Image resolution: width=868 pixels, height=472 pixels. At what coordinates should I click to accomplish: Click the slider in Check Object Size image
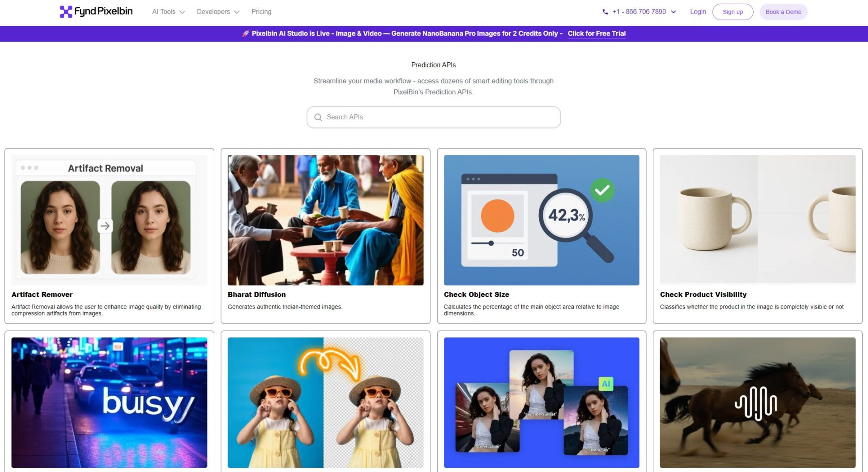click(491, 243)
